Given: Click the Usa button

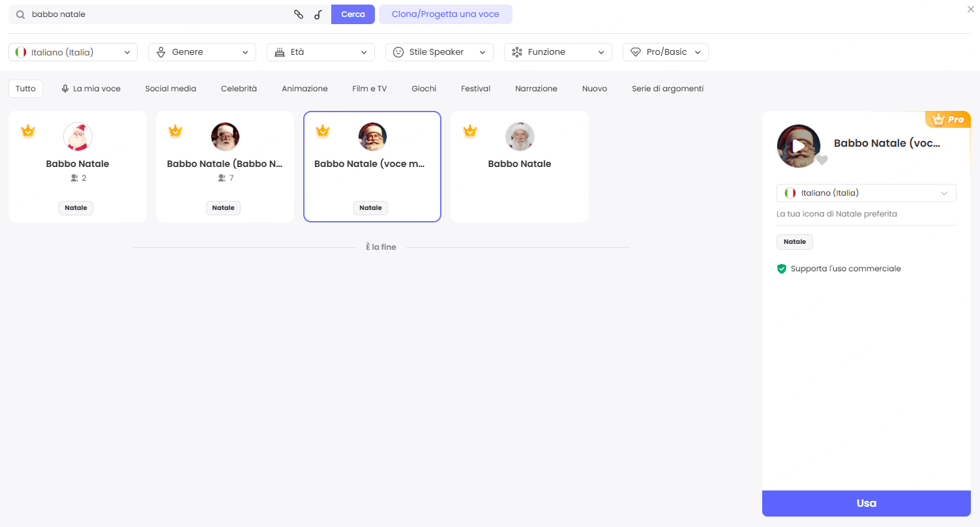Looking at the screenshot, I should coord(866,503).
